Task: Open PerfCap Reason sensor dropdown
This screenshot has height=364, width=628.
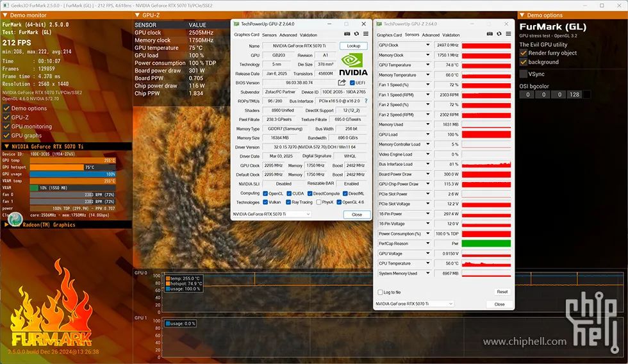Action: pyautogui.click(x=428, y=244)
